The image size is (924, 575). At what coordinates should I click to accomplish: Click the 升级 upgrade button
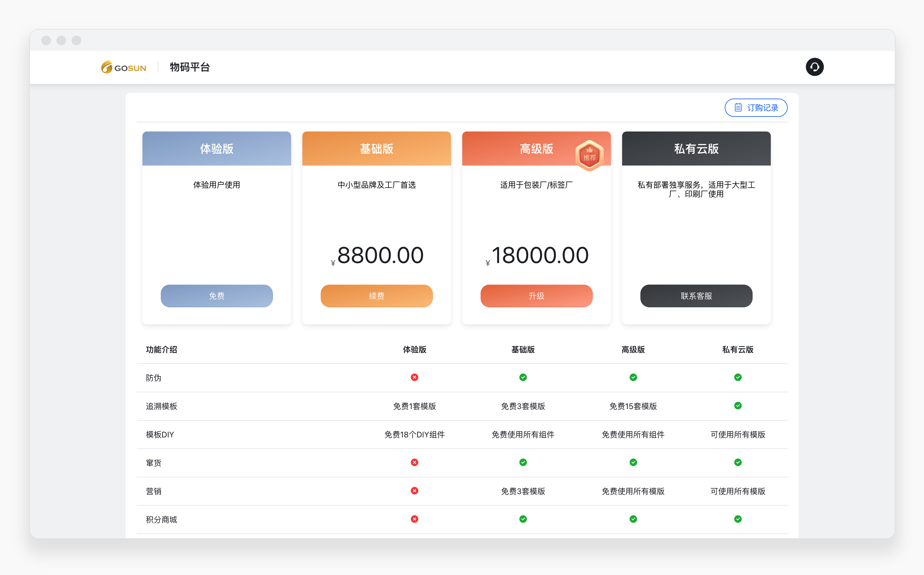point(536,295)
